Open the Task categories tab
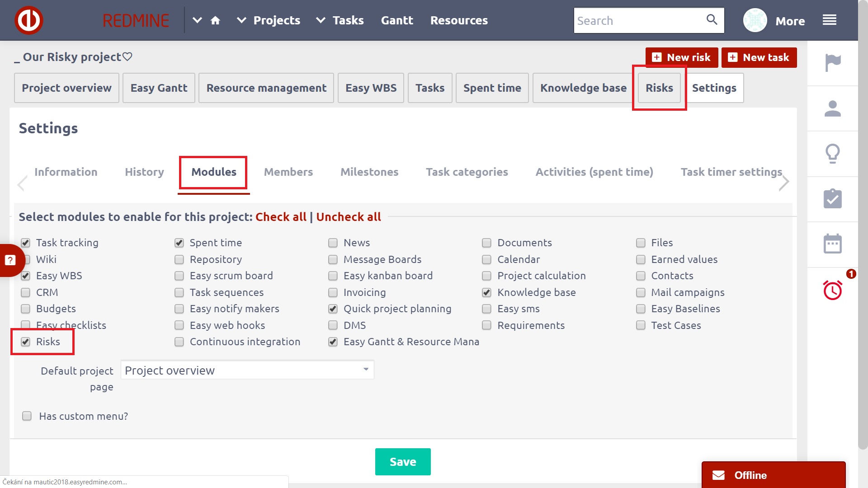 pyautogui.click(x=467, y=172)
